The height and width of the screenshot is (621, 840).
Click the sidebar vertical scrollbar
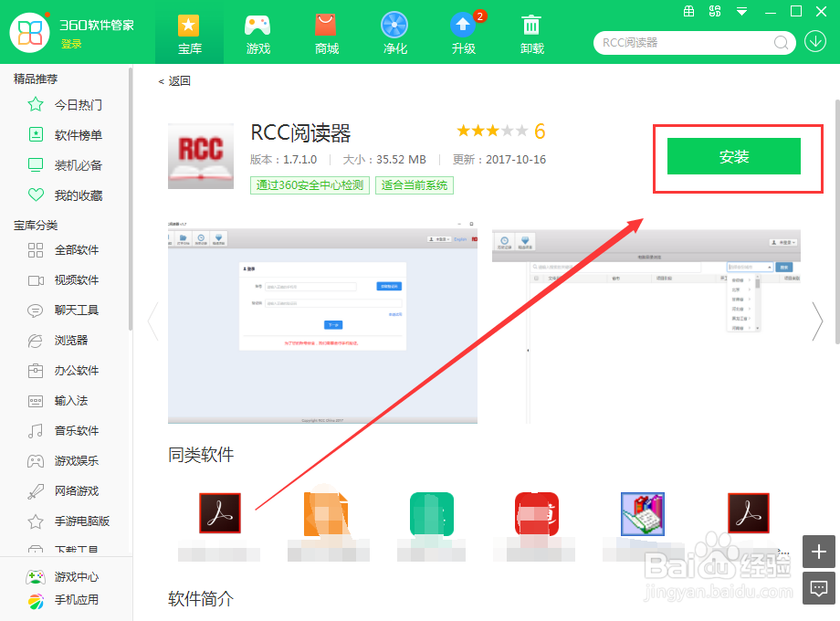[131, 198]
